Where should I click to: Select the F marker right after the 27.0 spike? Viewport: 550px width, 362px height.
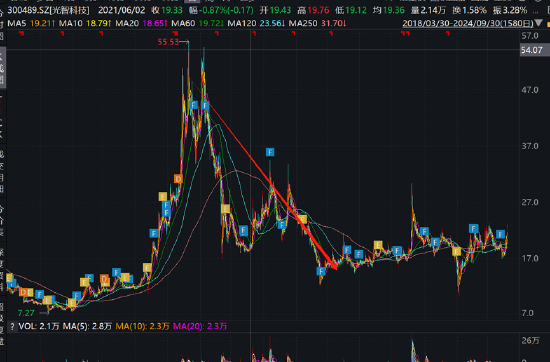coord(424,232)
